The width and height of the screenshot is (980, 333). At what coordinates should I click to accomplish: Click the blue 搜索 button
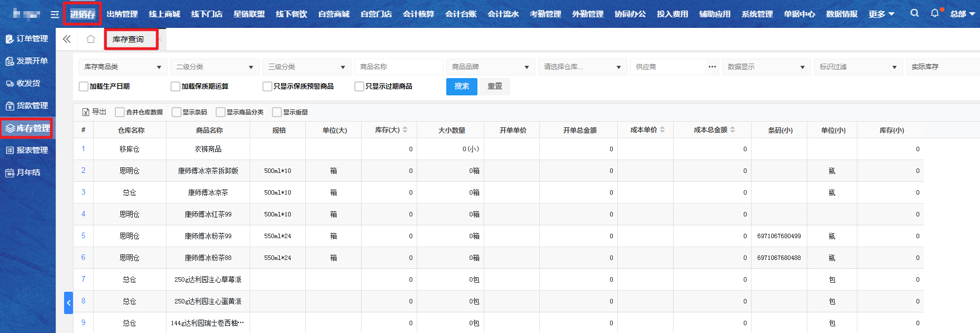(x=461, y=86)
